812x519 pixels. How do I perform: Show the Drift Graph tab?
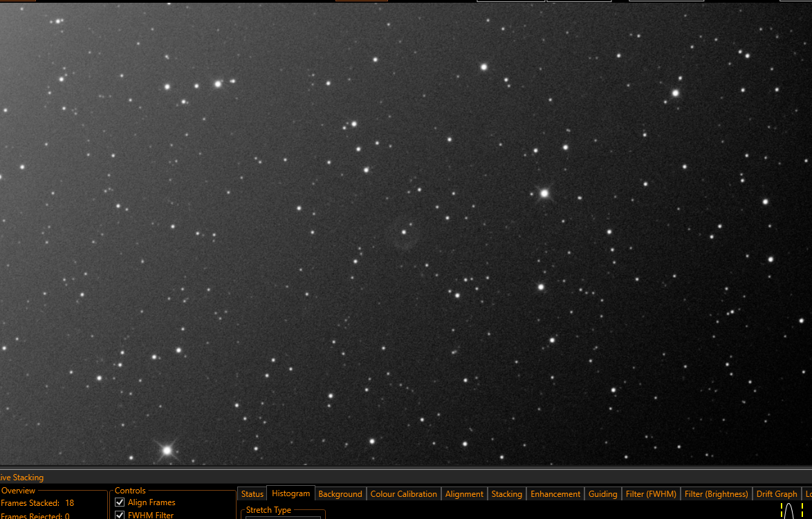coord(776,494)
